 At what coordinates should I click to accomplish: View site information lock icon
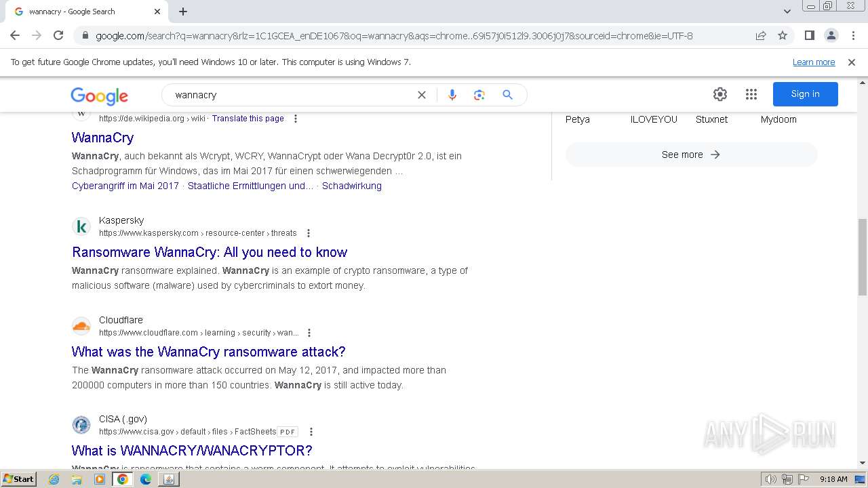pos(85,36)
